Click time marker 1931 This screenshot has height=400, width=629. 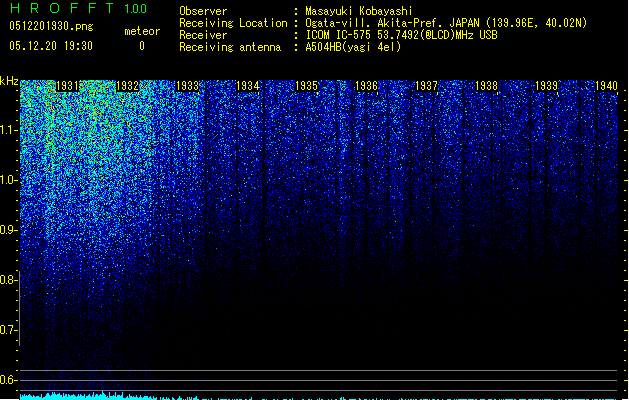coord(67,86)
